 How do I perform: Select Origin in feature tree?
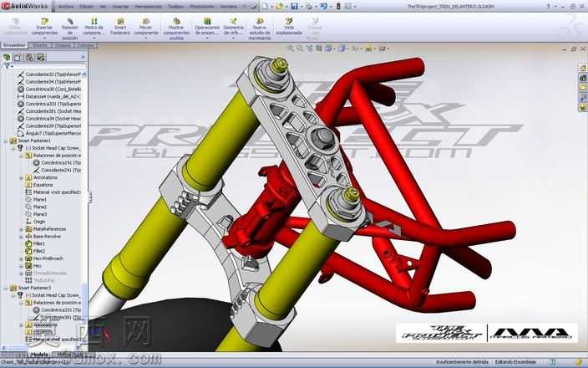[35, 222]
